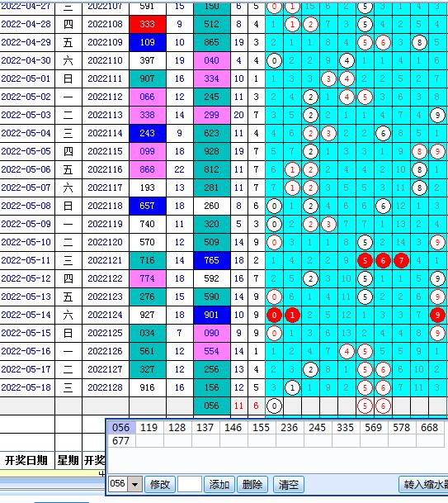Viewport: 448px width, 503px height.
Task: Select the highlighted 056 list entry
Action: (121, 428)
